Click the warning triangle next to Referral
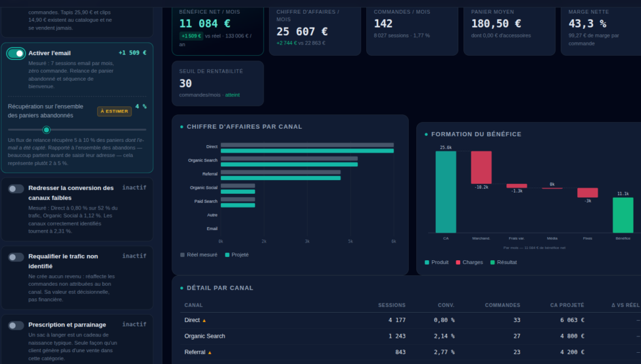The image size is (641, 364). click(210, 353)
